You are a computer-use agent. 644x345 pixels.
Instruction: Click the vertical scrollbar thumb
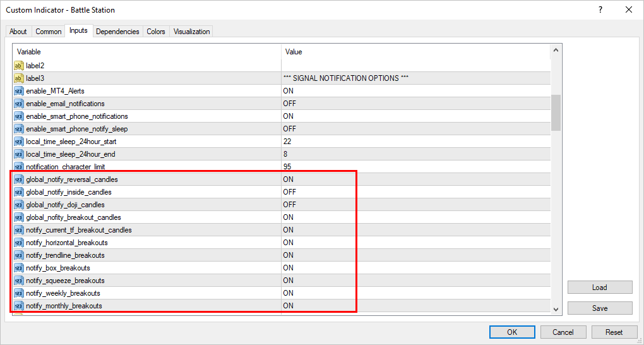(556, 112)
